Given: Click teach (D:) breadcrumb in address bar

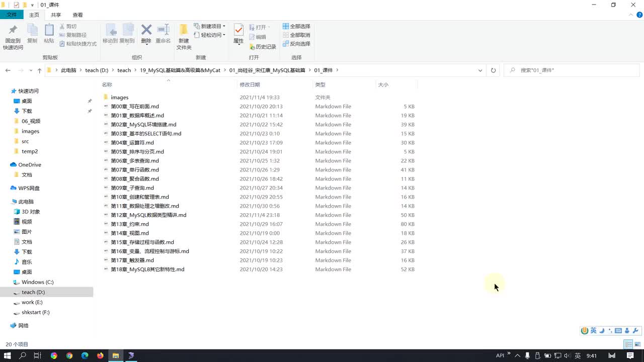Looking at the screenshot, I should pyautogui.click(x=97, y=70).
